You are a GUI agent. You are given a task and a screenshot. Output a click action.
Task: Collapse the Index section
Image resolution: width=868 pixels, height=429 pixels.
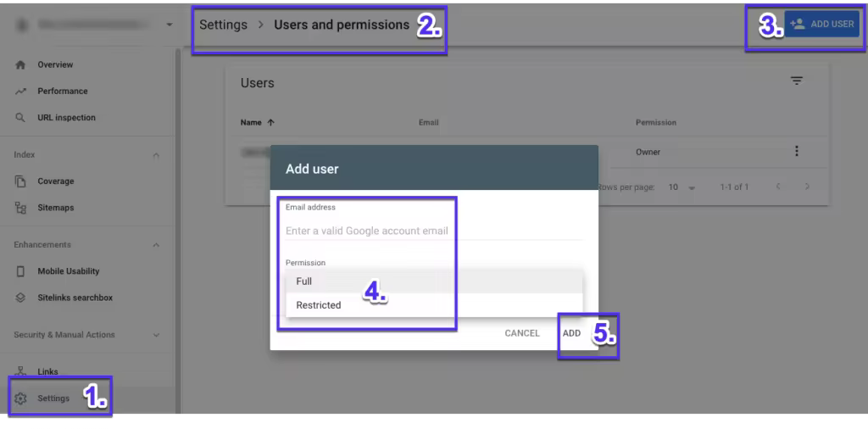click(x=156, y=155)
